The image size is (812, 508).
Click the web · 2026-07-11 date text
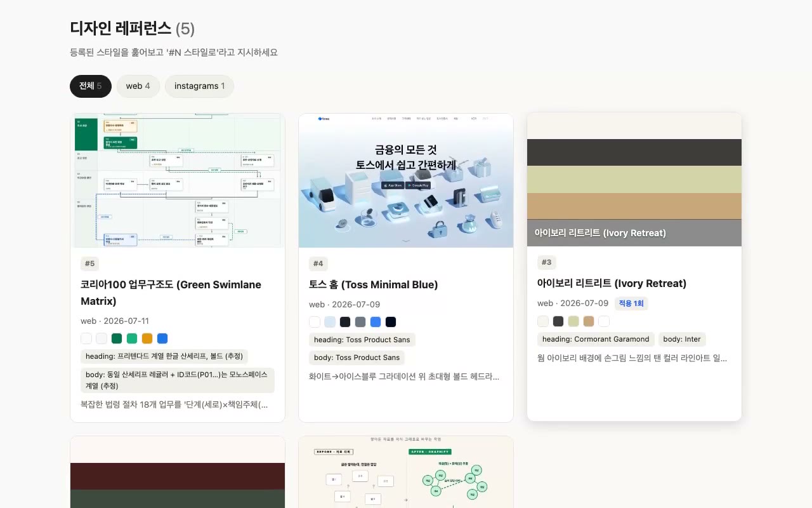point(115,321)
